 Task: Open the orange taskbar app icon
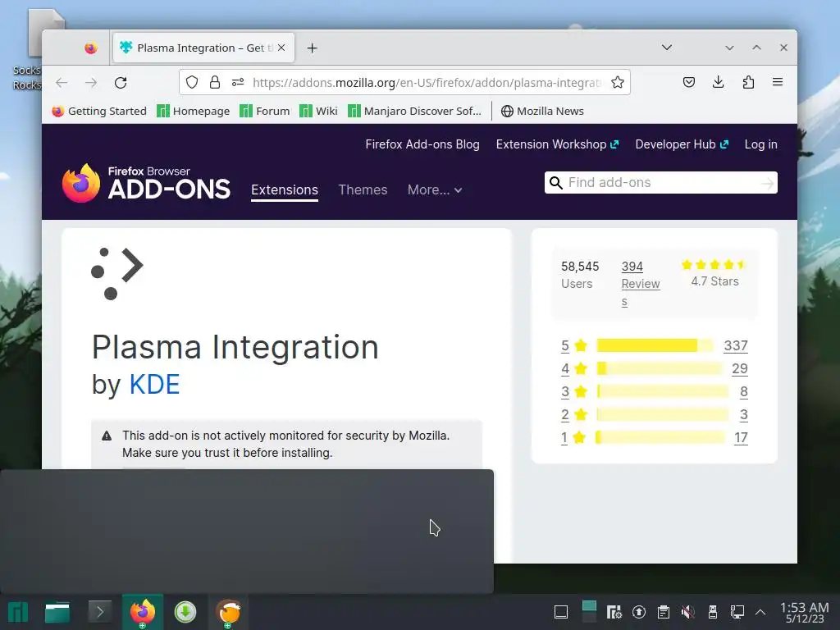[x=229, y=612]
